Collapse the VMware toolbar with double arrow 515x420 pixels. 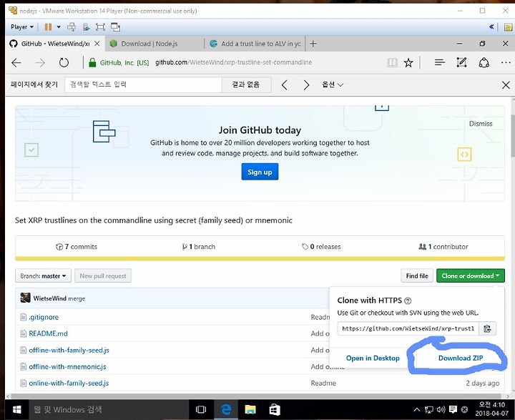point(491,27)
